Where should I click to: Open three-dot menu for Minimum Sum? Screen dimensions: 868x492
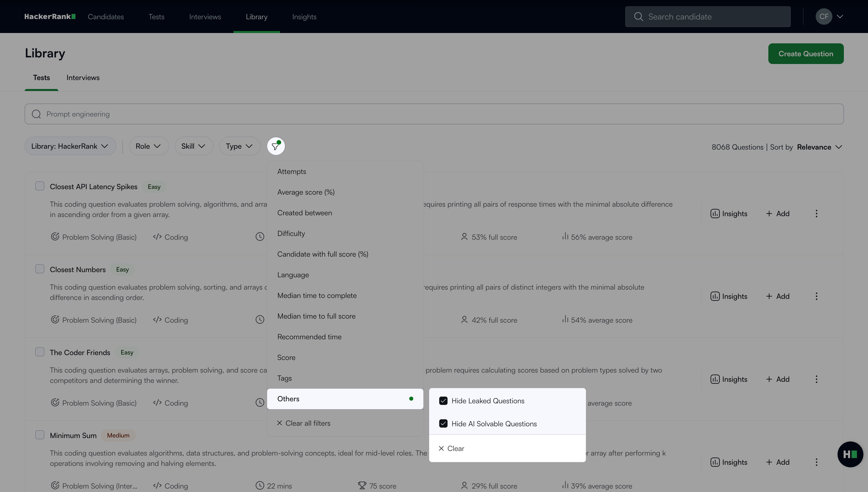pos(816,462)
